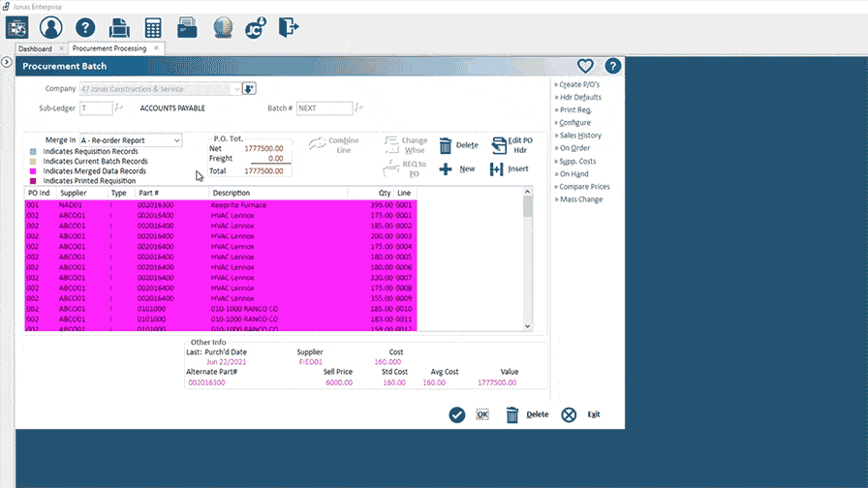Click the Description column header
Image resolution: width=868 pixels, height=488 pixels.
(232, 193)
